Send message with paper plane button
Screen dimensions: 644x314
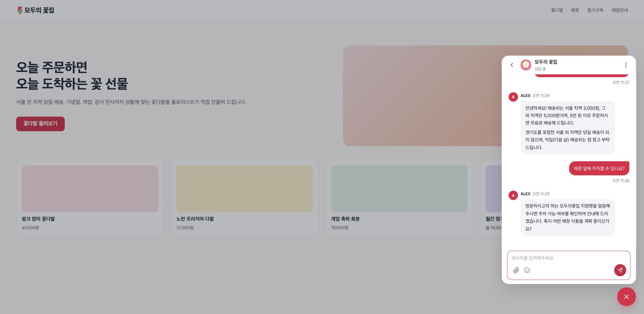[x=620, y=270]
